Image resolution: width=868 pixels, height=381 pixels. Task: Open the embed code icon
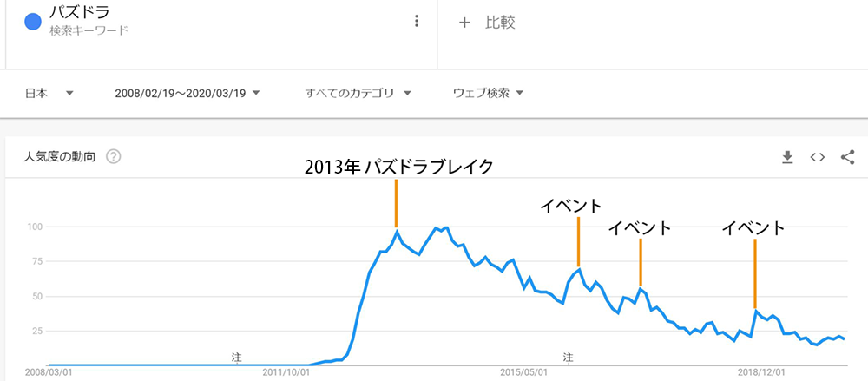pos(817,158)
